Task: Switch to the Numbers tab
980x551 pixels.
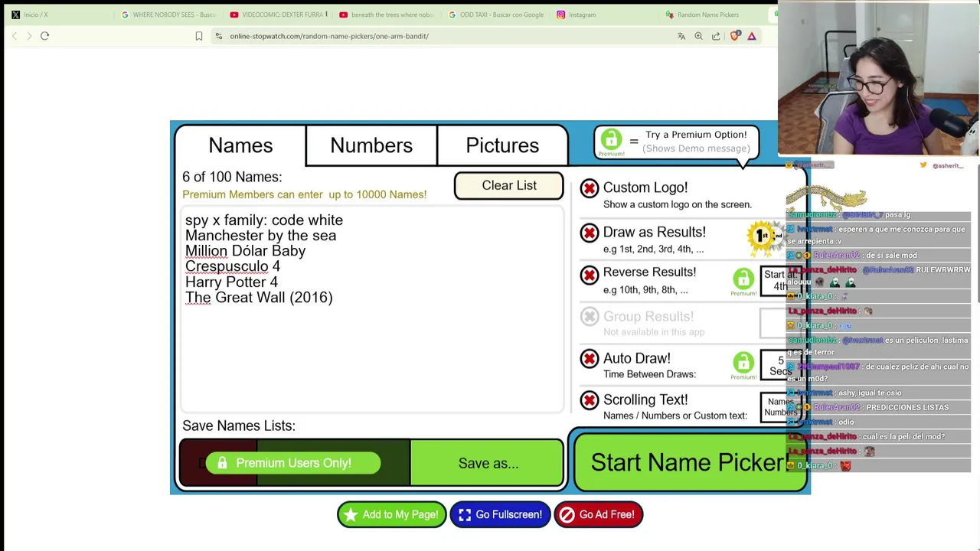Action: 371,145
